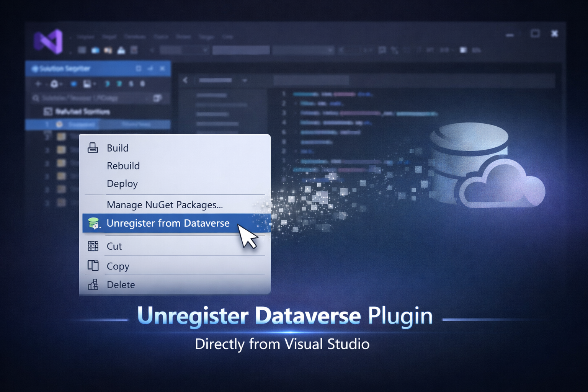Image resolution: width=588 pixels, height=392 pixels.
Task: Click the green Dataverse database icon on highlighted entry
Action: pos(93,223)
